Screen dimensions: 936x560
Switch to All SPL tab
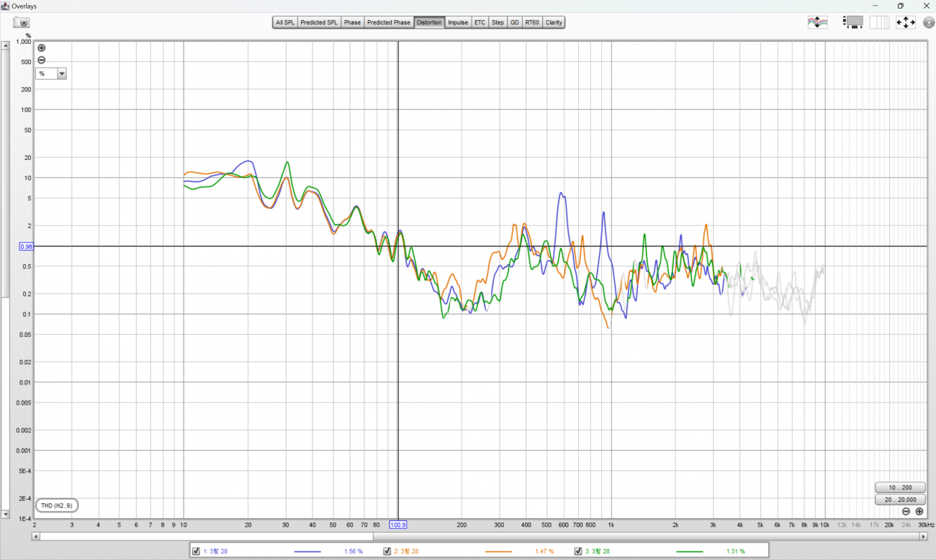(x=285, y=22)
